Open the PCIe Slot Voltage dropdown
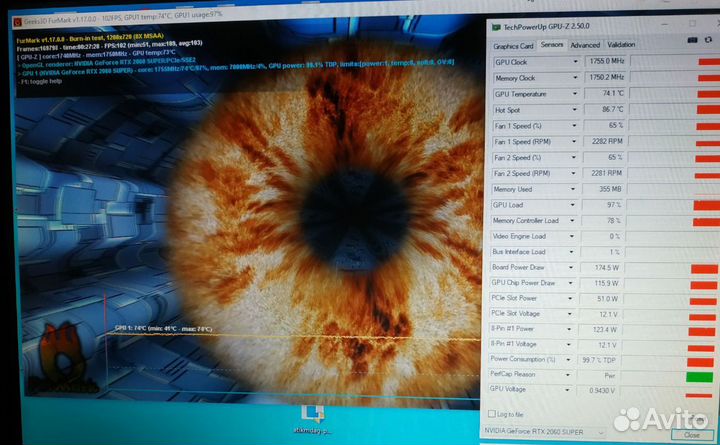Viewport: 720px width, 445px height. point(569,314)
